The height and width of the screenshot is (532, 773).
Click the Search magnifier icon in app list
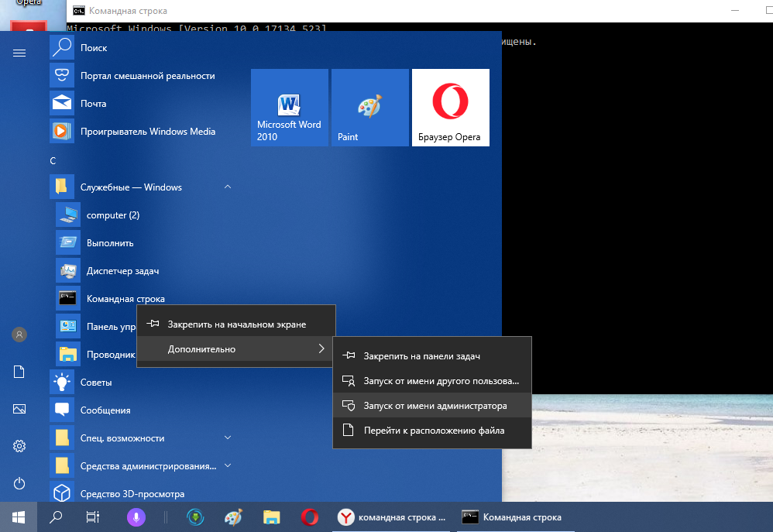pyautogui.click(x=62, y=47)
